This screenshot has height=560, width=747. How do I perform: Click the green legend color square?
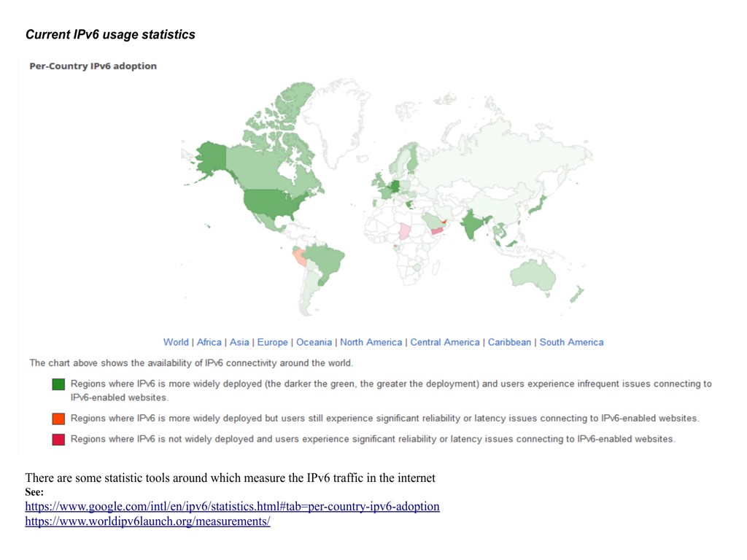(x=58, y=384)
